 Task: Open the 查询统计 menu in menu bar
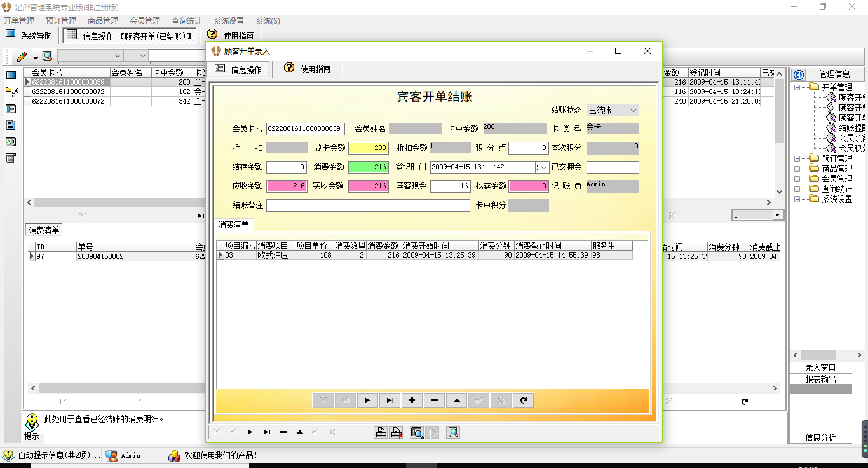[x=187, y=21]
